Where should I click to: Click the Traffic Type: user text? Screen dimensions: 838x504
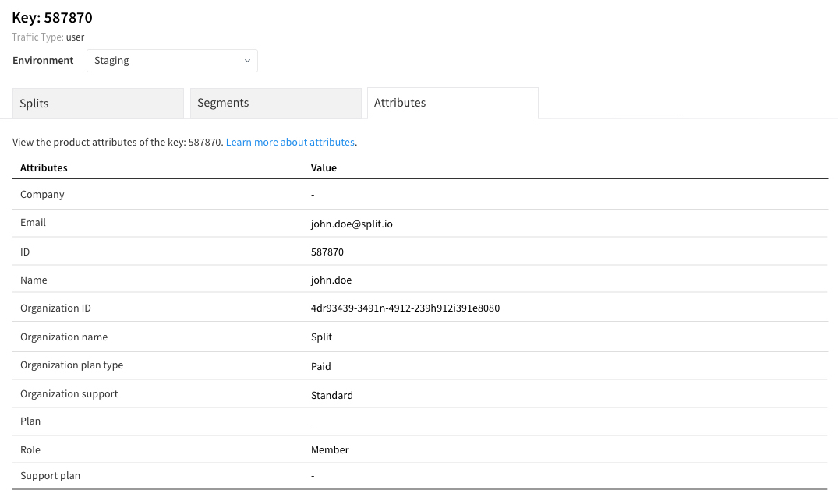[x=48, y=37]
